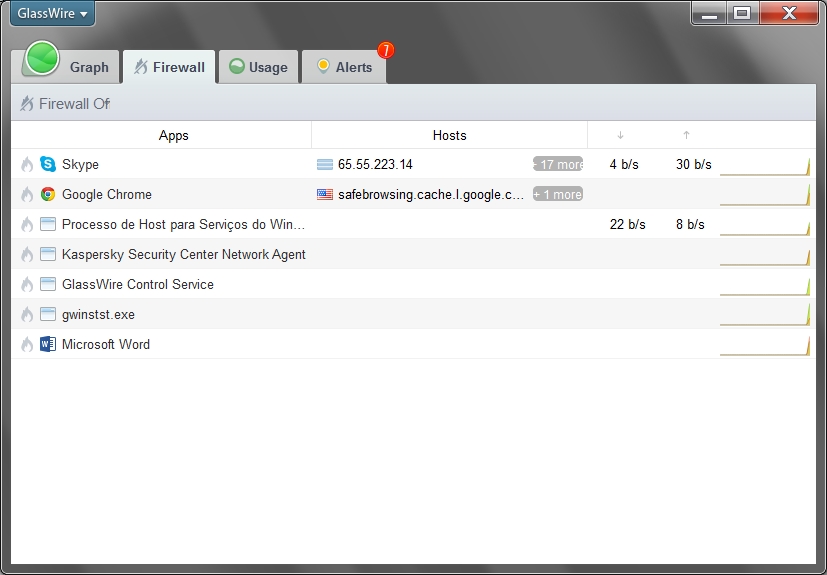Open the Usage tab
The height and width of the screenshot is (575, 827).
pyautogui.click(x=258, y=67)
